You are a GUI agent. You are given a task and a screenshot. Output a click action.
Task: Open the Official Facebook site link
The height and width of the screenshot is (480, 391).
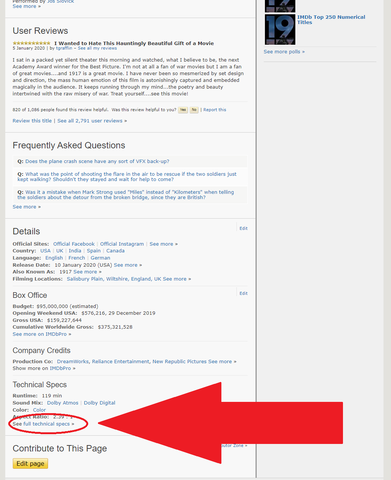click(74, 244)
